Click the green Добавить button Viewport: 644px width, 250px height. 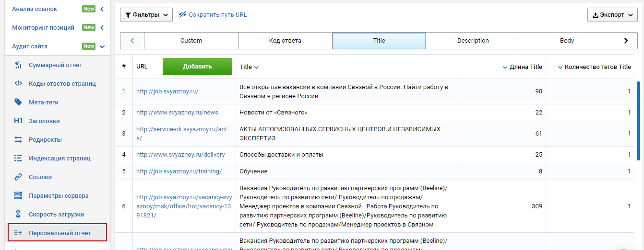(x=197, y=67)
